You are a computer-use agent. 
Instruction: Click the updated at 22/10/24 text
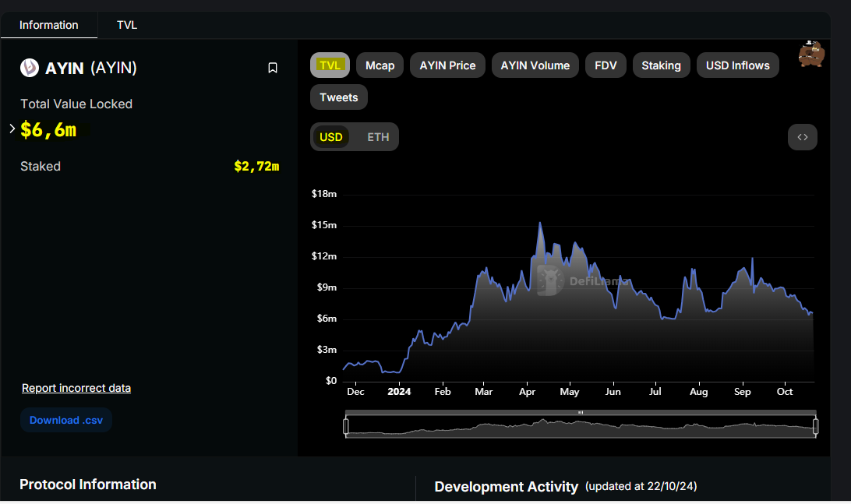pos(641,486)
